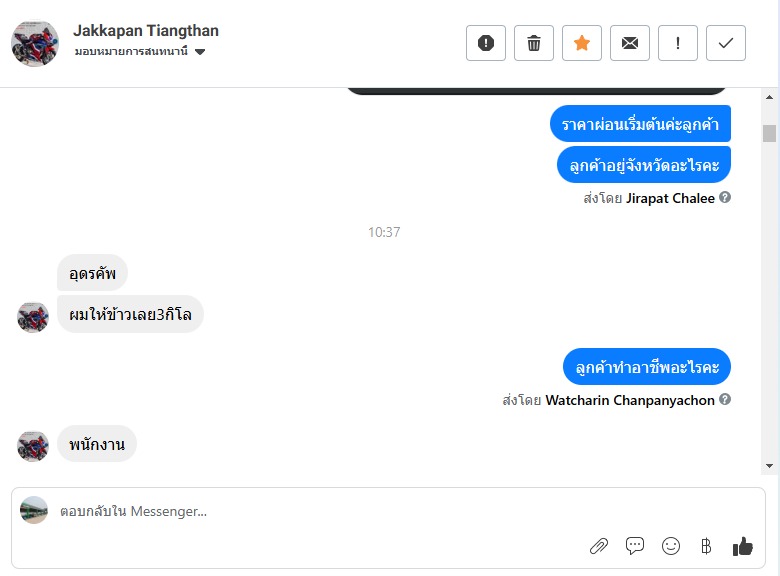This screenshot has height=576, width=780.
Task: Open Jakkapan's motorcycle avatar in header
Action: tap(35, 43)
